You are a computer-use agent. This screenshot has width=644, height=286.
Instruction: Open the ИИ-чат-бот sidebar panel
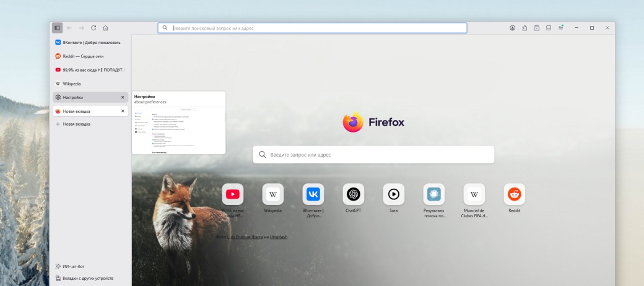pyautogui.click(x=73, y=266)
